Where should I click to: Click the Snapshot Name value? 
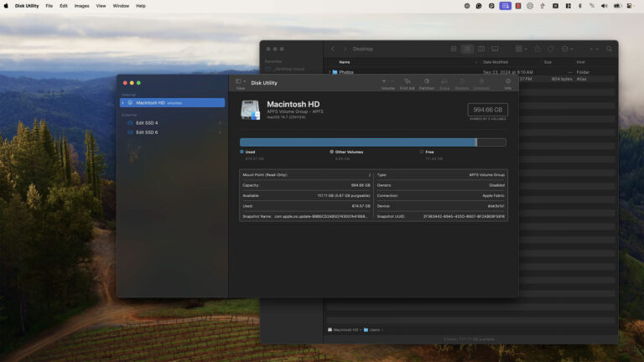pos(321,216)
